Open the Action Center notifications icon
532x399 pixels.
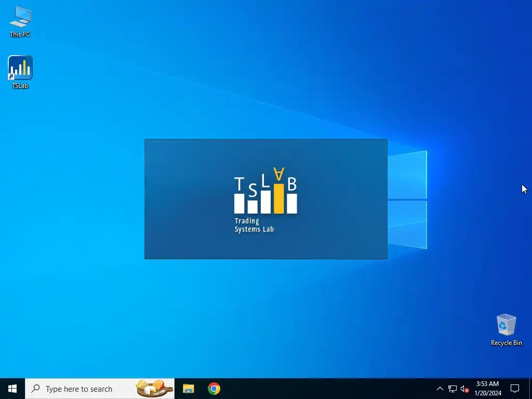tap(515, 389)
